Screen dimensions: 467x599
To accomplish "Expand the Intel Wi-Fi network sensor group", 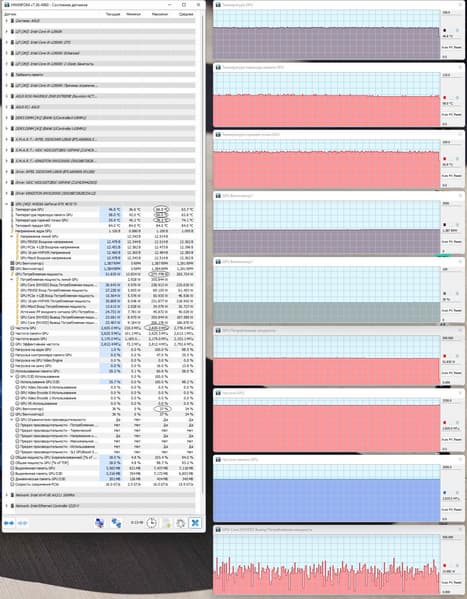I will click(x=6, y=495).
